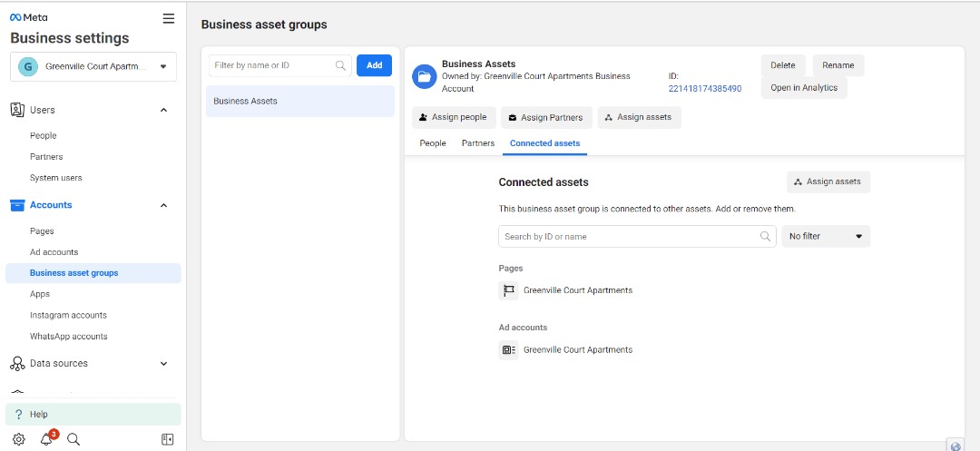Click the search magnifier in bottom toolbar

(x=73, y=439)
